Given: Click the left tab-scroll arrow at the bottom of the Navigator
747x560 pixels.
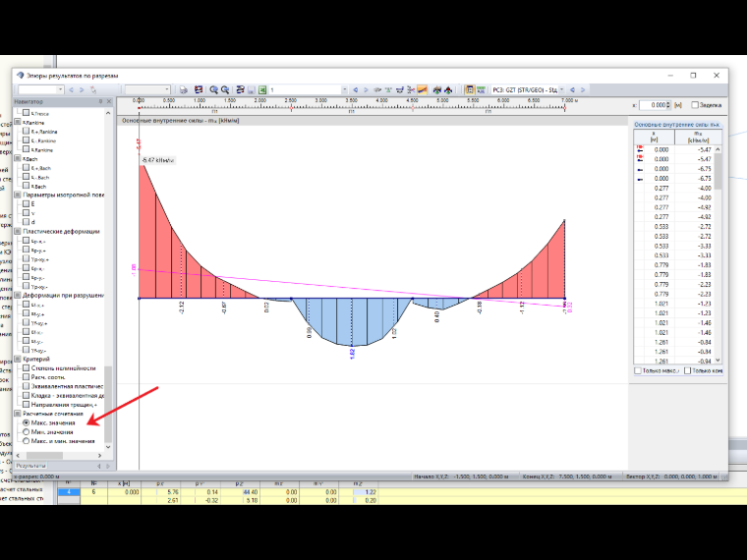Looking at the screenshot, I should [x=99, y=467].
